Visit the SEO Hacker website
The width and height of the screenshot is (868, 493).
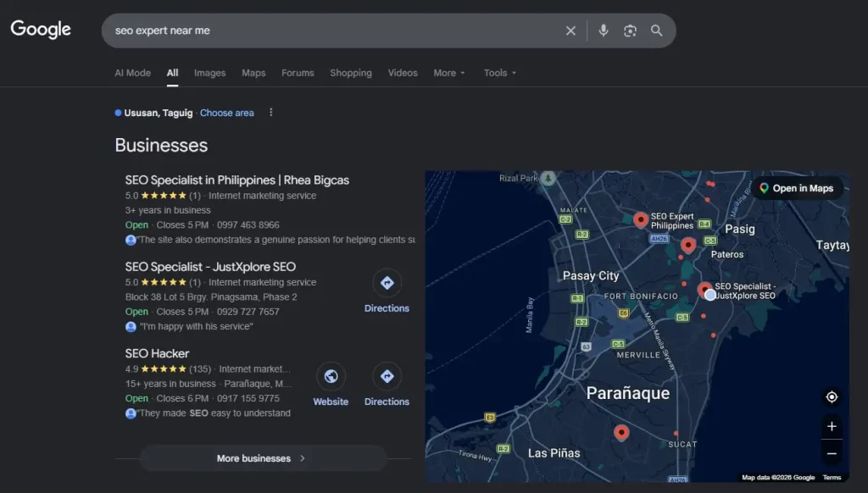[x=331, y=385]
